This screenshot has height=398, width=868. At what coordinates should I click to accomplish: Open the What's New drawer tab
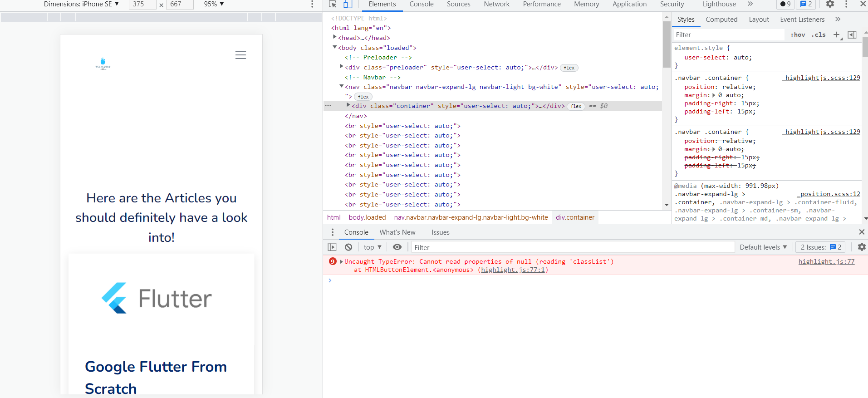397,232
